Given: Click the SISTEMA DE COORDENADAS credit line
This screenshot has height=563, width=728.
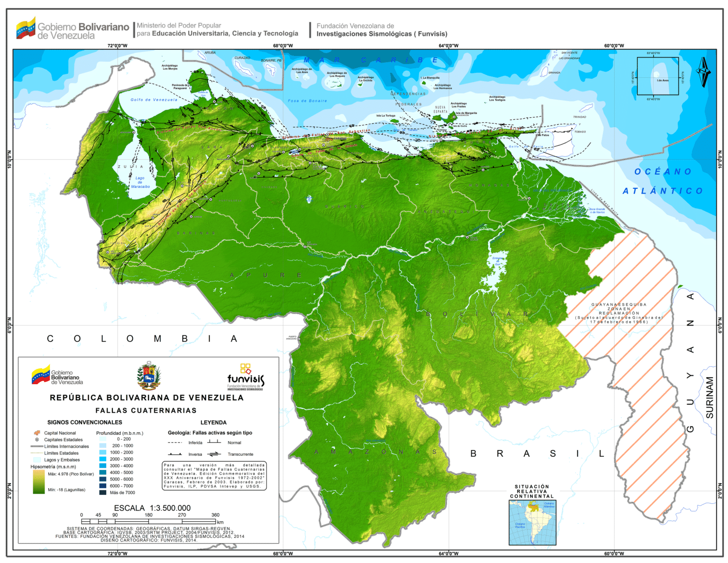Looking at the screenshot, I should point(148,528).
